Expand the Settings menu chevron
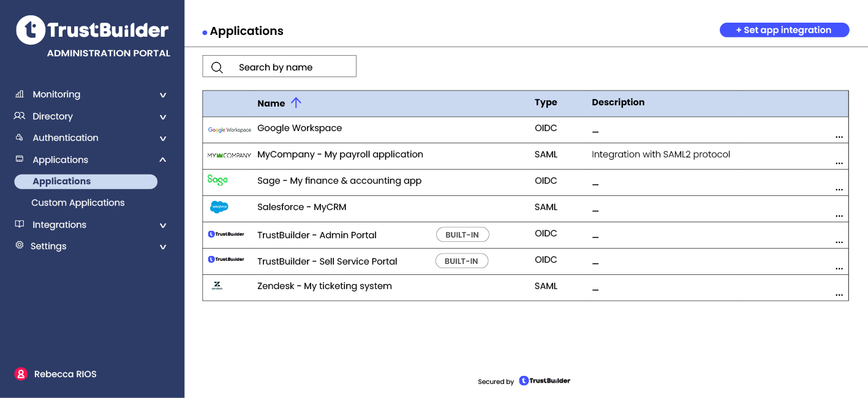The width and height of the screenshot is (868, 398). [163, 247]
